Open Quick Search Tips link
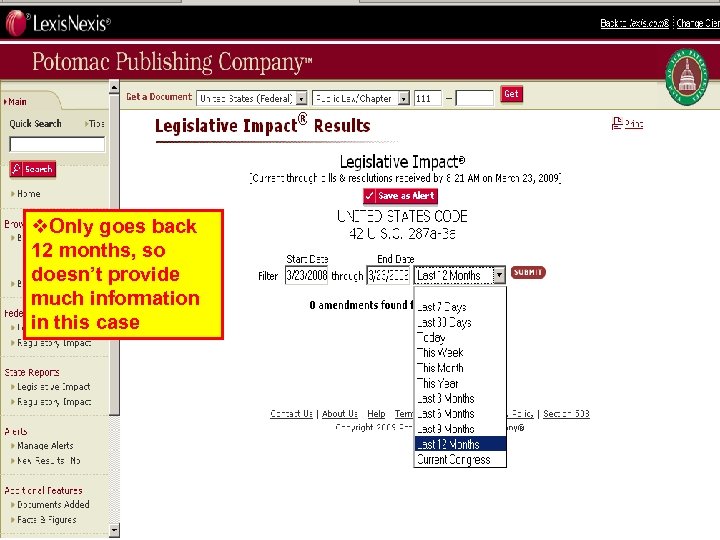Viewport: 720px width, 540px height. tap(95, 124)
